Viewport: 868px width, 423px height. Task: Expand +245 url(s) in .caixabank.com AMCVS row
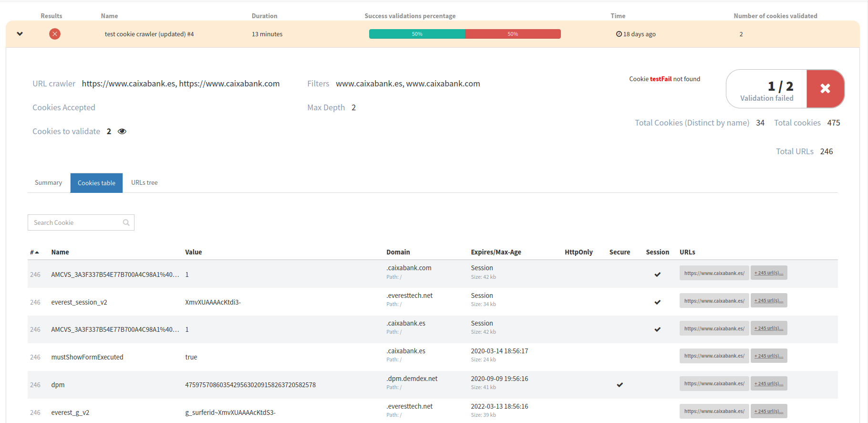click(769, 273)
